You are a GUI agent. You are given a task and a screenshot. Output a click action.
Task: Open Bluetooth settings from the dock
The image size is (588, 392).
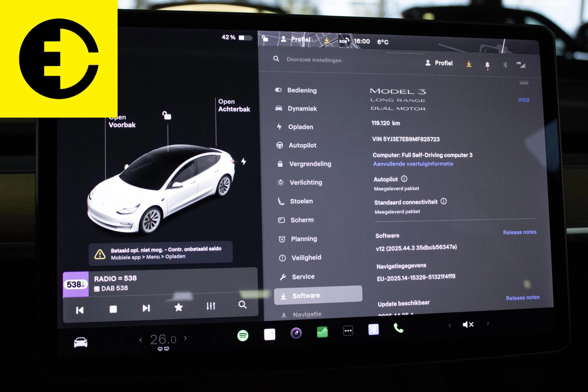[373, 330]
